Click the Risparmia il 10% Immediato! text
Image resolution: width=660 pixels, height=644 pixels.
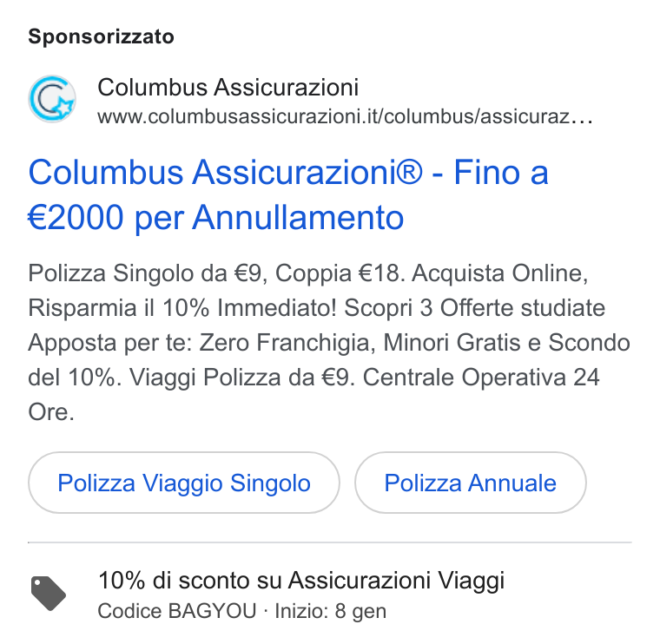(x=182, y=307)
